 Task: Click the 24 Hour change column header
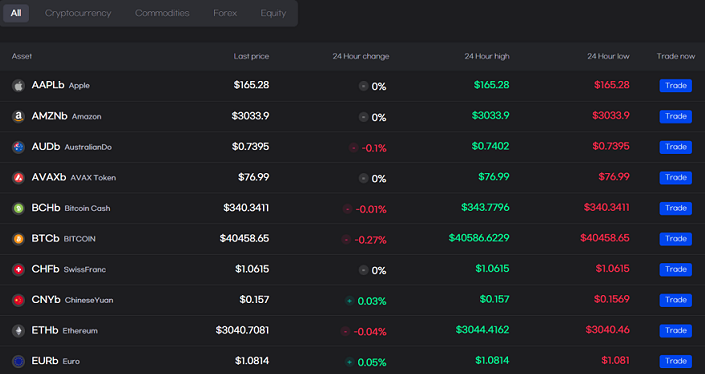point(361,56)
